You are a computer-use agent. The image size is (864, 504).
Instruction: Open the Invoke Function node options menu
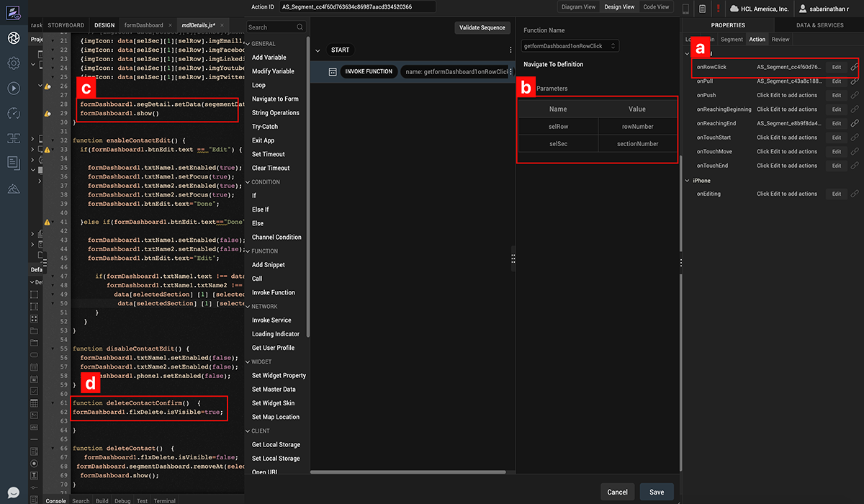coord(510,72)
